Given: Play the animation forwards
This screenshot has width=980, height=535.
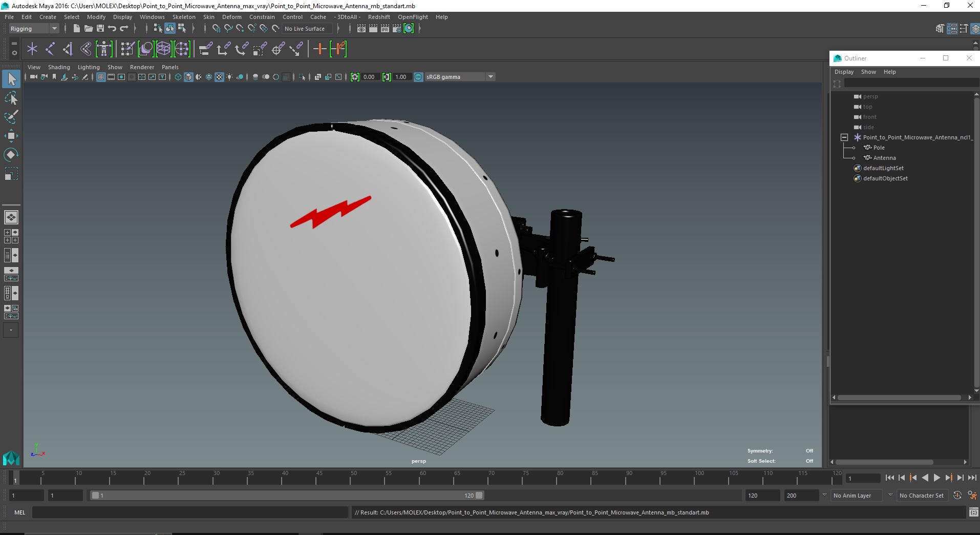Looking at the screenshot, I should (x=936, y=478).
